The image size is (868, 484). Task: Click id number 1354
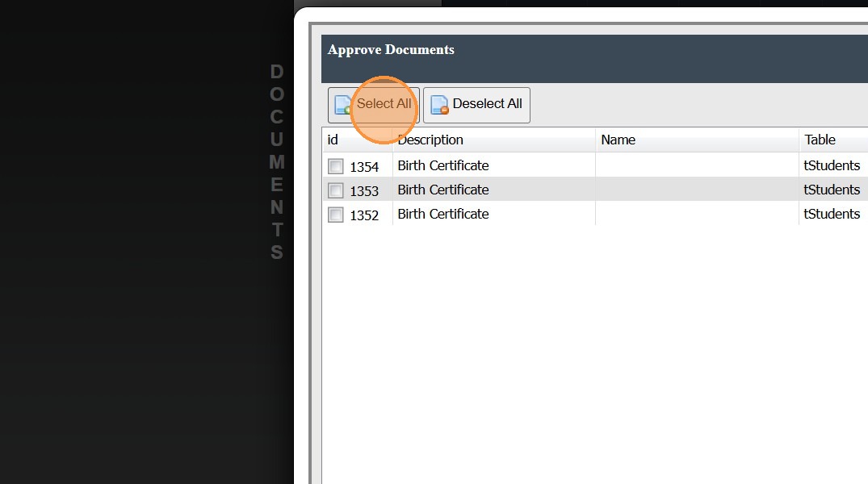[x=364, y=166]
